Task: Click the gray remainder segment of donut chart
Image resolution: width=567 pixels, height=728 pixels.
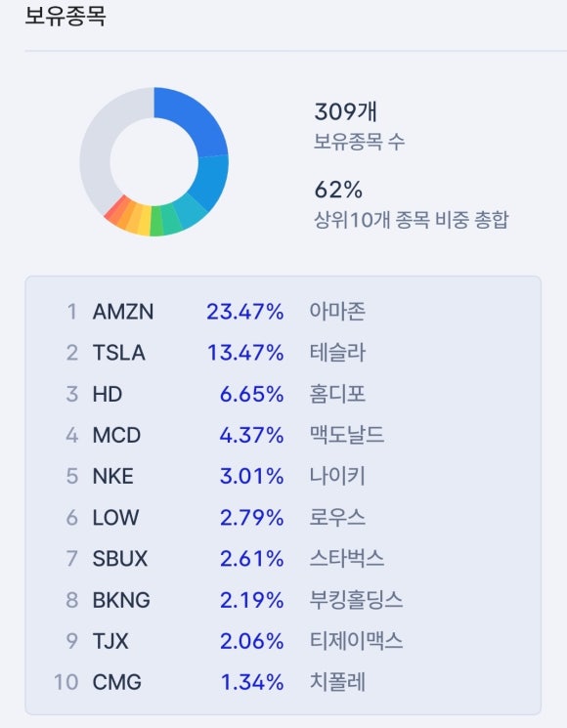Action: point(105,149)
